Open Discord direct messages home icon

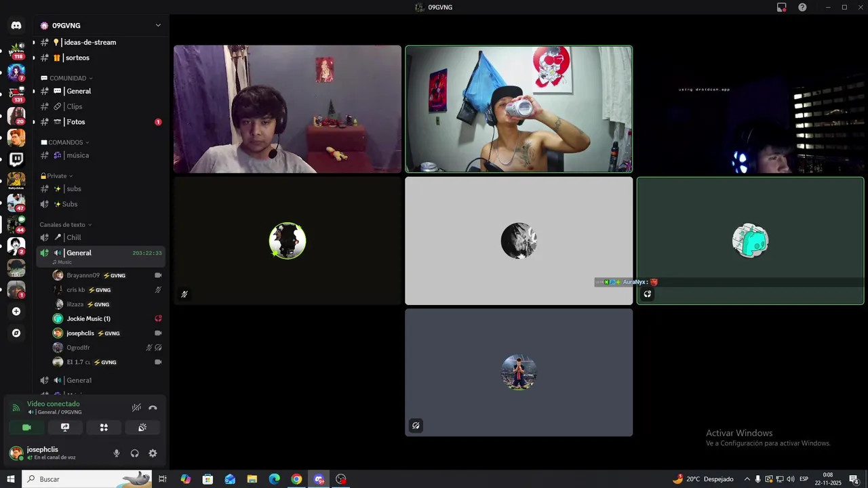(x=16, y=25)
